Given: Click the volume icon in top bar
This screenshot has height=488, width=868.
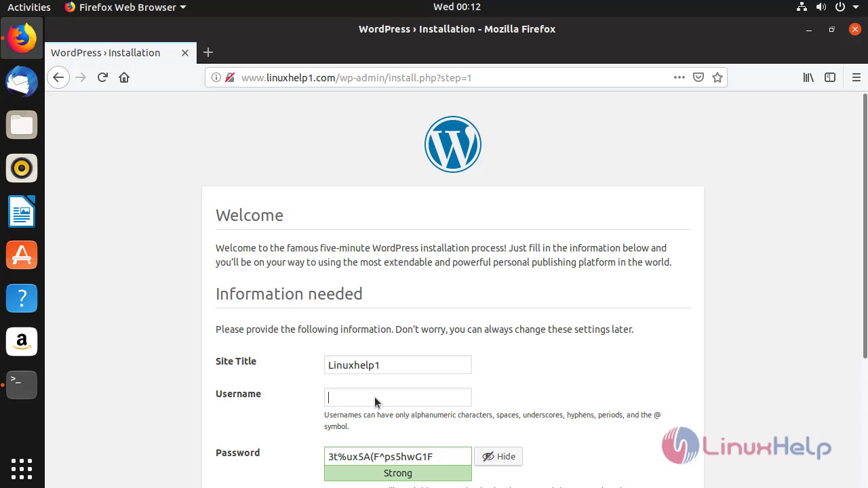Looking at the screenshot, I should (821, 7).
